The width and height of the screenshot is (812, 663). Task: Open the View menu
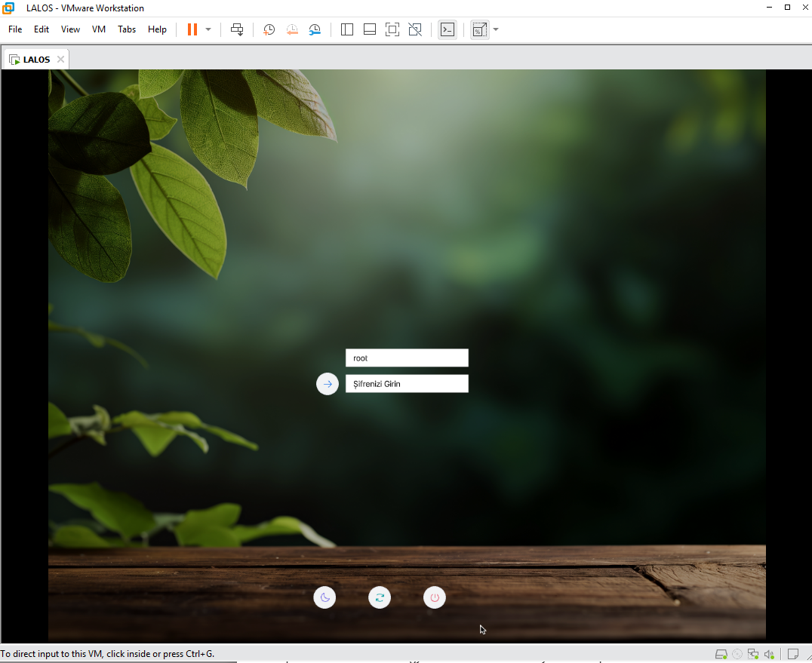[70, 29]
